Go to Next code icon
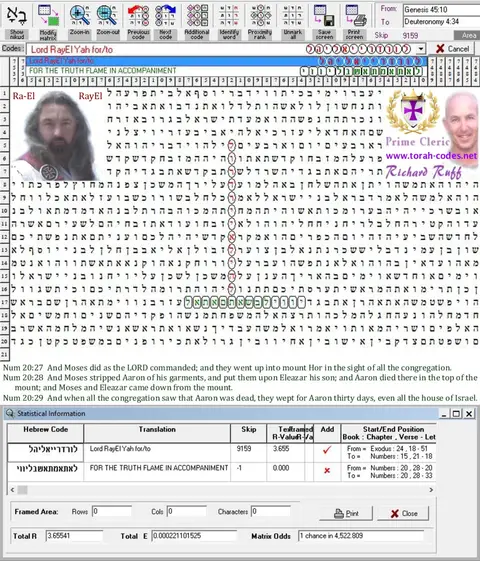 coord(165,15)
